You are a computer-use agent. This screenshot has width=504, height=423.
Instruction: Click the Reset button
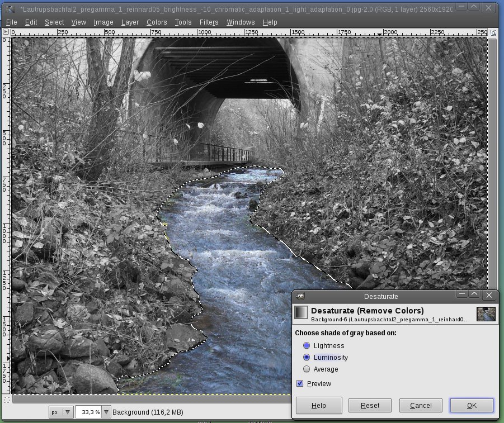[x=370, y=406]
